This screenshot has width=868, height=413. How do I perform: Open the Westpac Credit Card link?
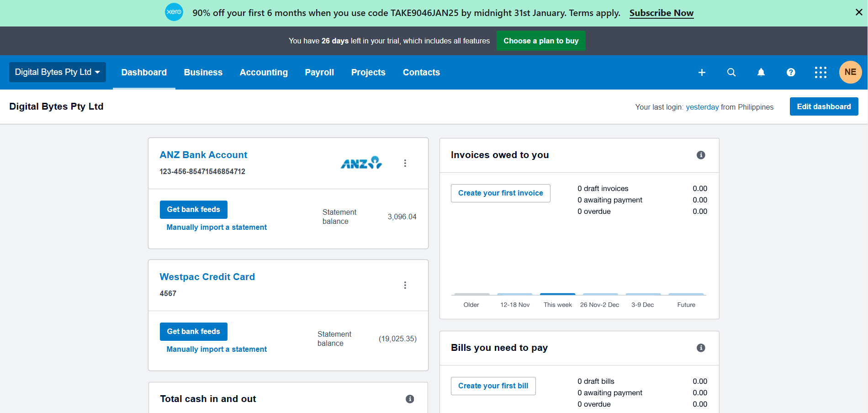[207, 277]
